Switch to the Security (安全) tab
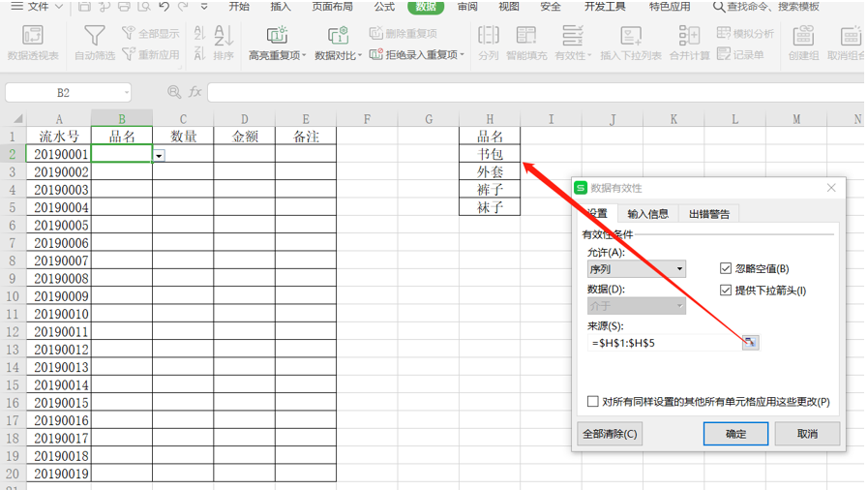 tap(551, 7)
